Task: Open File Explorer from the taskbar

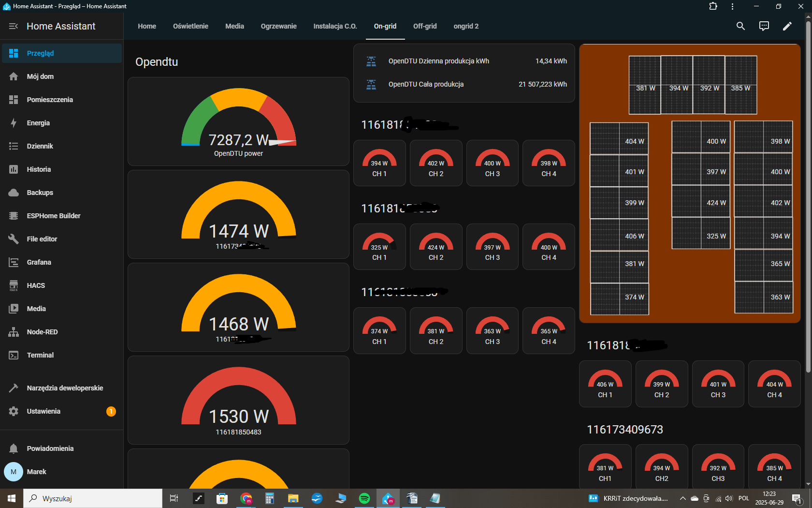Action: point(293,498)
